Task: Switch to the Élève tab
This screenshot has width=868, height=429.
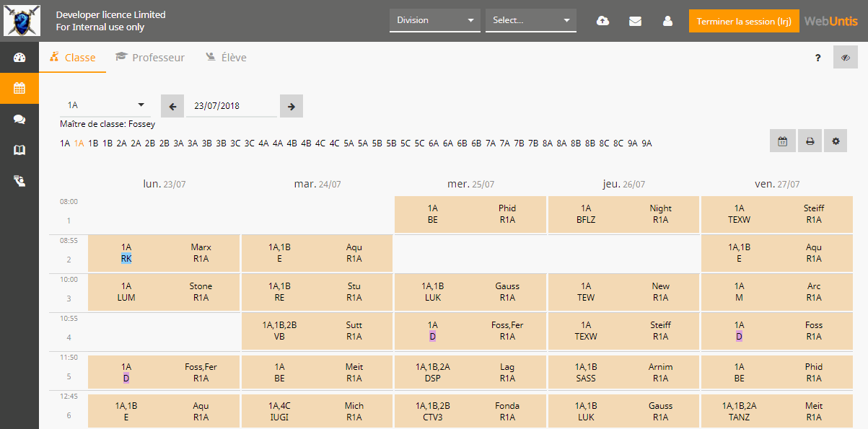Action: pos(226,58)
